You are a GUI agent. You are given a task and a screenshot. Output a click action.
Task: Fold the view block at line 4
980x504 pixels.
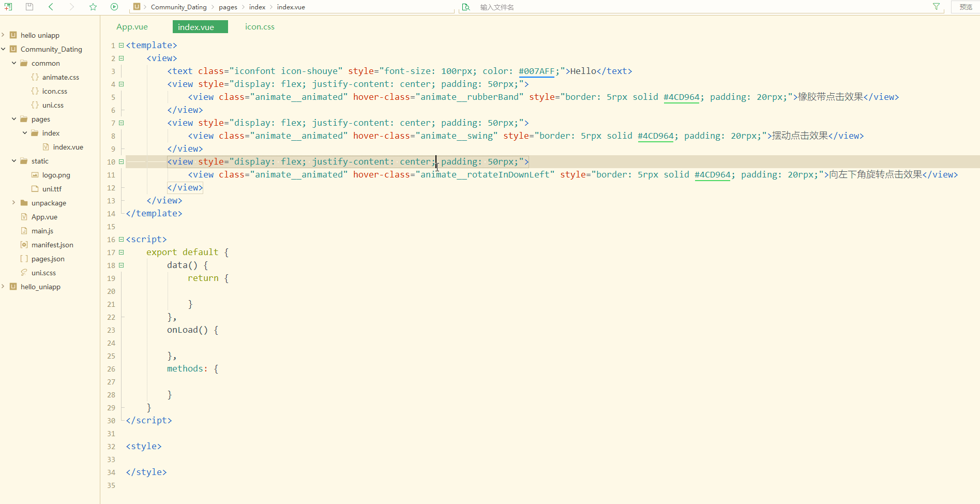[x=122, y=84]
